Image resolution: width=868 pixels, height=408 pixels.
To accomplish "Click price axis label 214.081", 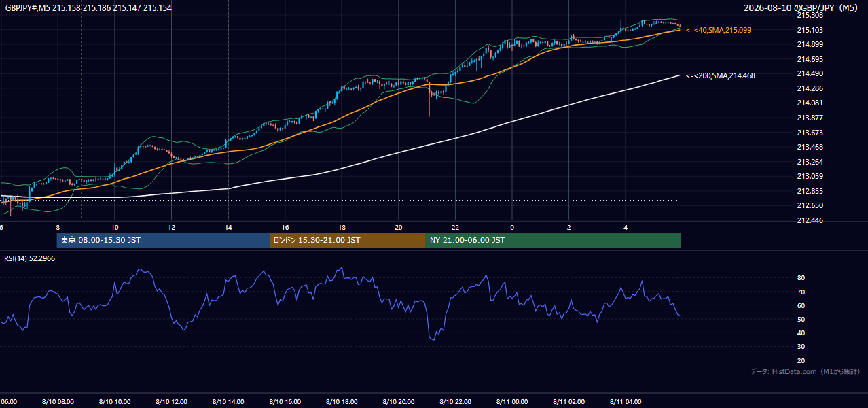I will click(810, 103).
